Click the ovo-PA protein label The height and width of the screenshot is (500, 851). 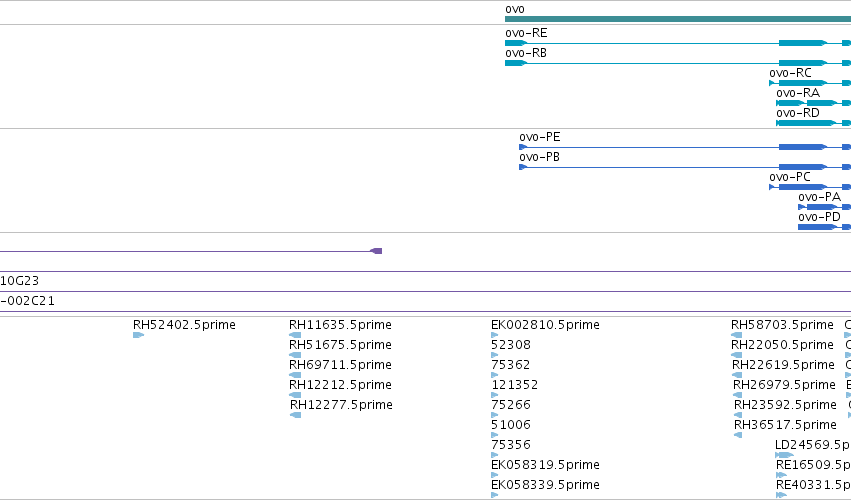(820, 198)
